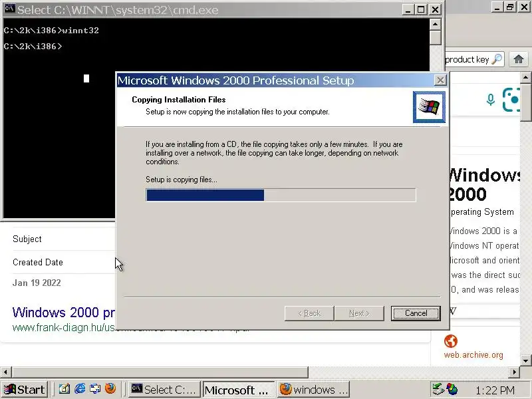Viewport: 532px width, 399px height.
Task: Restore down the browser window
Action: [x=510, y=7]
